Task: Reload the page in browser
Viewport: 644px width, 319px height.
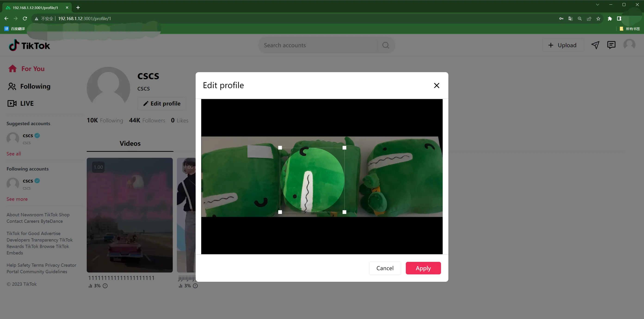Action: point(25,19)
